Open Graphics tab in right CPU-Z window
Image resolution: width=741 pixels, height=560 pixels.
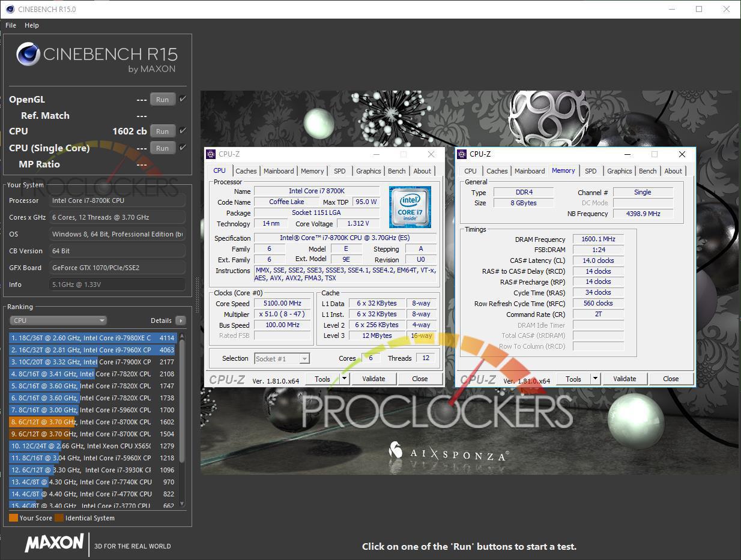point(620,171)
